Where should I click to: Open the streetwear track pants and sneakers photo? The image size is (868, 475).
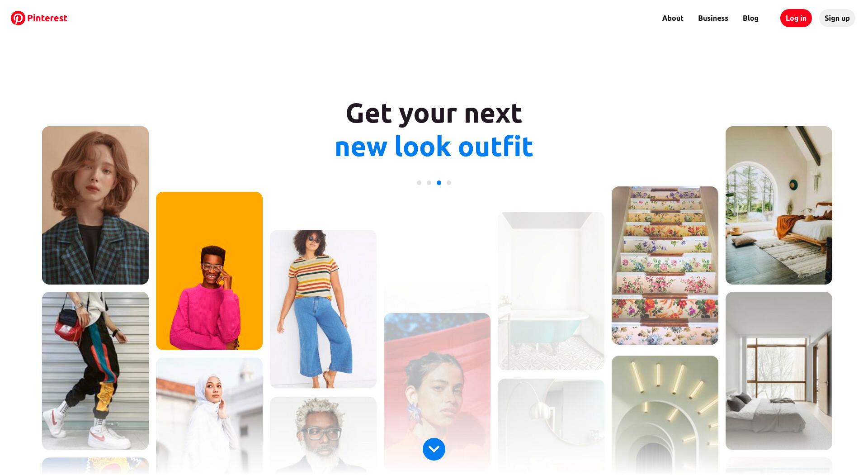tap(95, 371)
